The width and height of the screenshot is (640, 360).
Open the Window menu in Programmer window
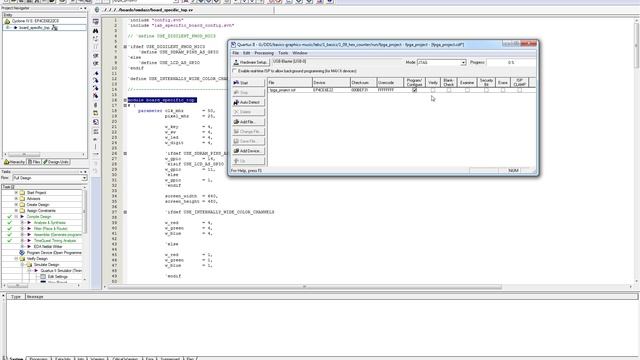click(300, 53)
